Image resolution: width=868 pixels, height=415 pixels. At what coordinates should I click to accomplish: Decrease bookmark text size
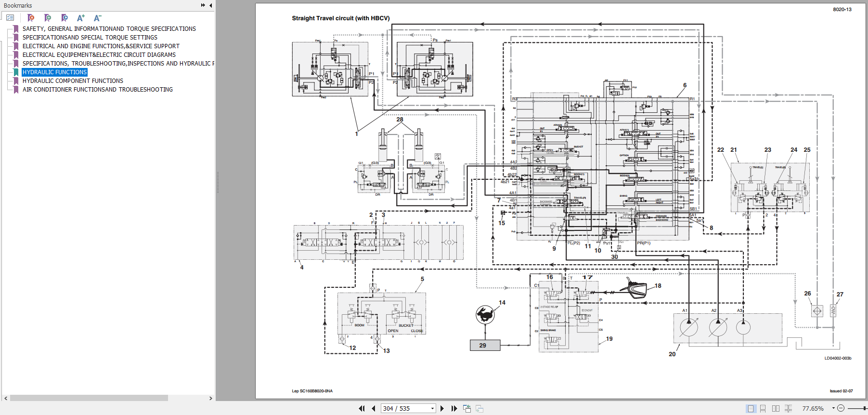point(97,18)
